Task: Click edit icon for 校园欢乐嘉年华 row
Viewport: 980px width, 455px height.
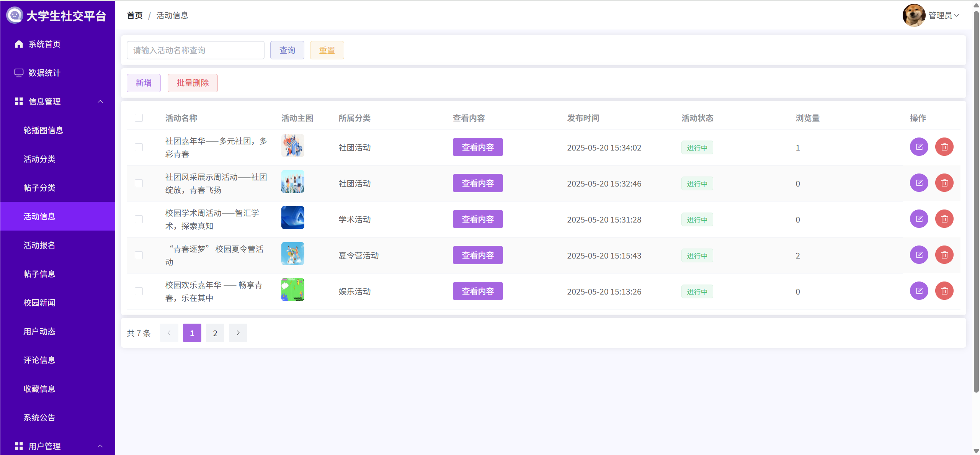Action: coord(919,291)
